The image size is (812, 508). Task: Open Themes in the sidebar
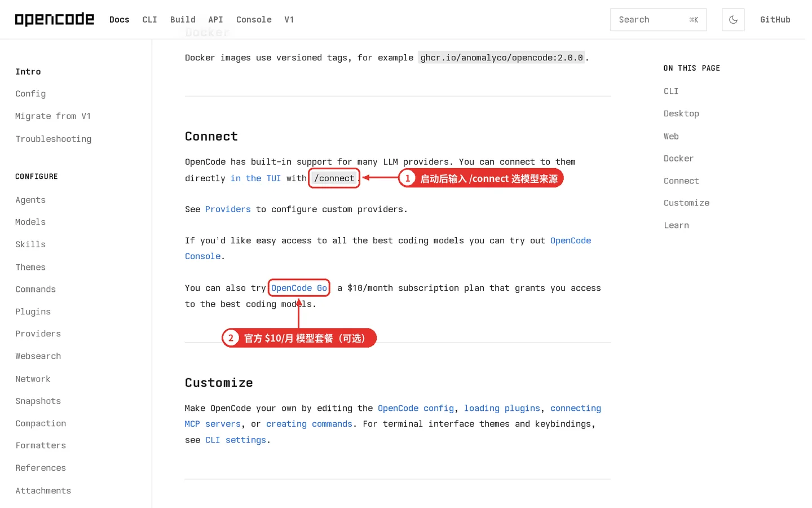click(30, 267)
